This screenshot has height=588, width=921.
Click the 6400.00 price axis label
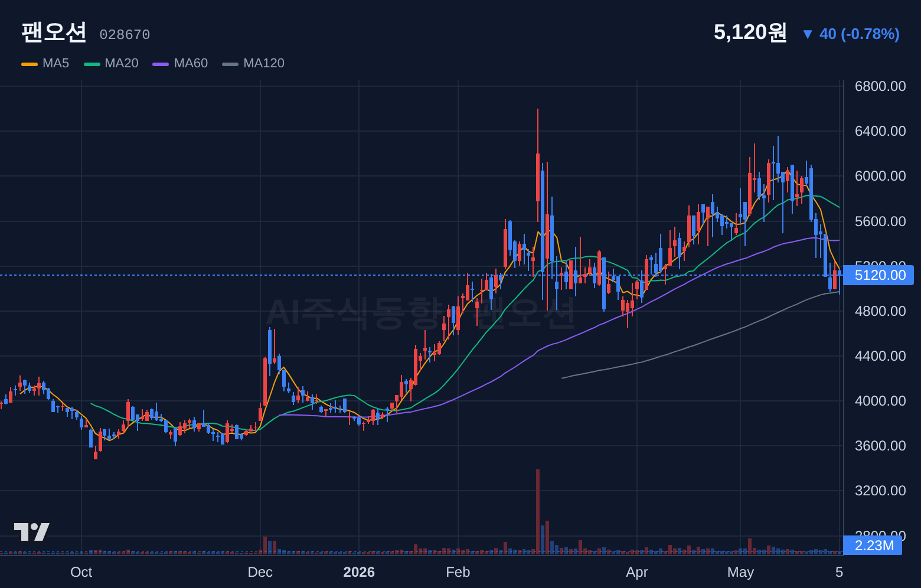[880, 131]
